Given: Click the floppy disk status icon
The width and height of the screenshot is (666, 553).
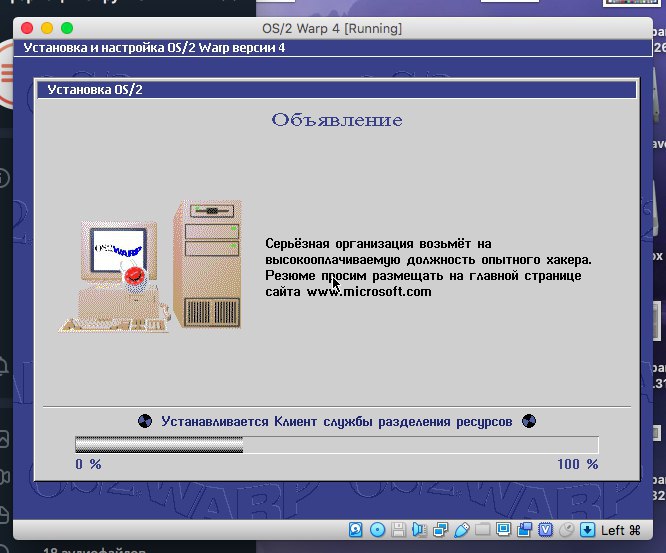Looking at the screenshot, I should click(x=398, y=530).
